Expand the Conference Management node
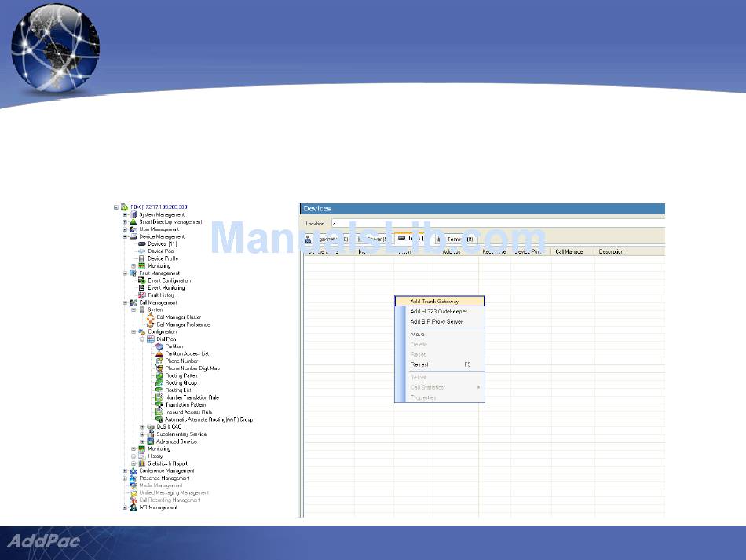This screenshot has width=746, height=560. (124, 471)
